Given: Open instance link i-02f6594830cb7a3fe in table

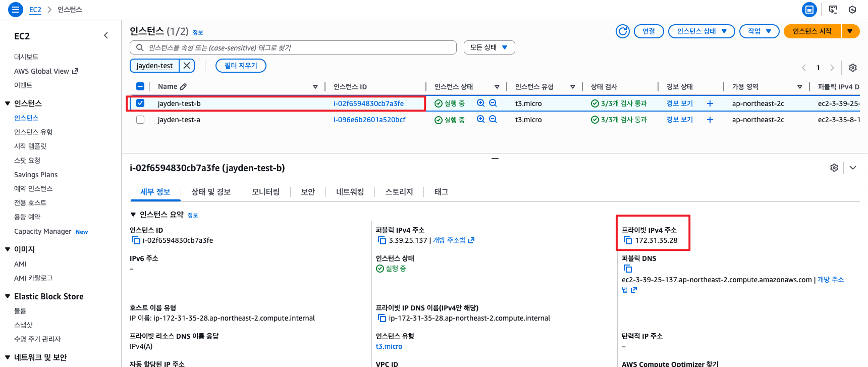Looking at the screenshot, I should [x=368, y=103].
